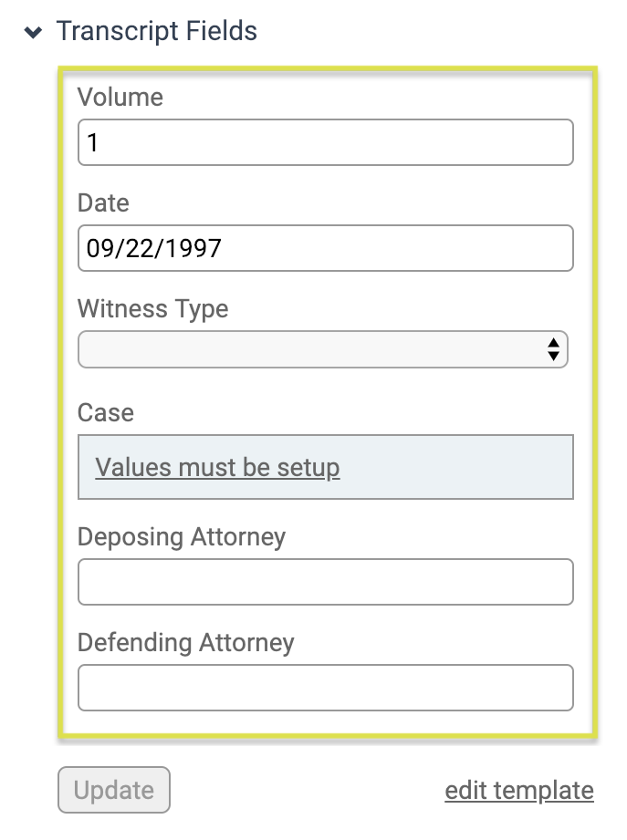Open the 'Values must be setup' link
Image resolution: width=627 pixels, height=840 pixels.
pos(217,467)
